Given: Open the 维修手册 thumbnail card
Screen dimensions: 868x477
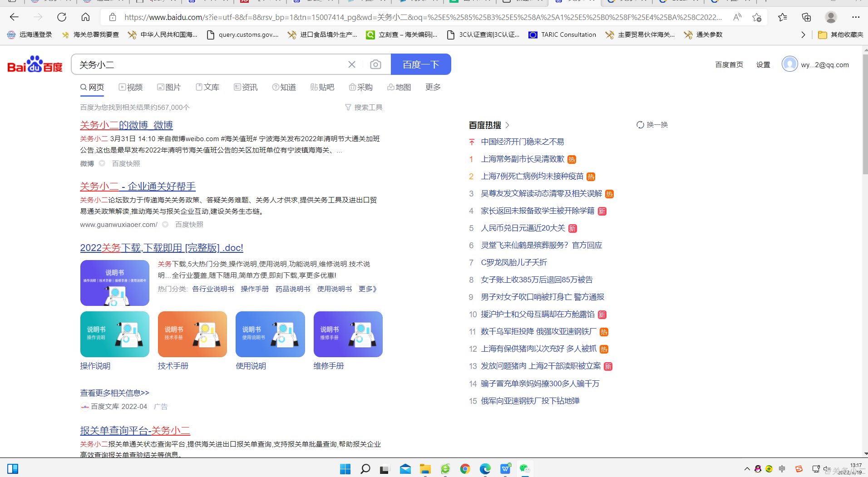Looking at the screenshot, I should (348, 334).
